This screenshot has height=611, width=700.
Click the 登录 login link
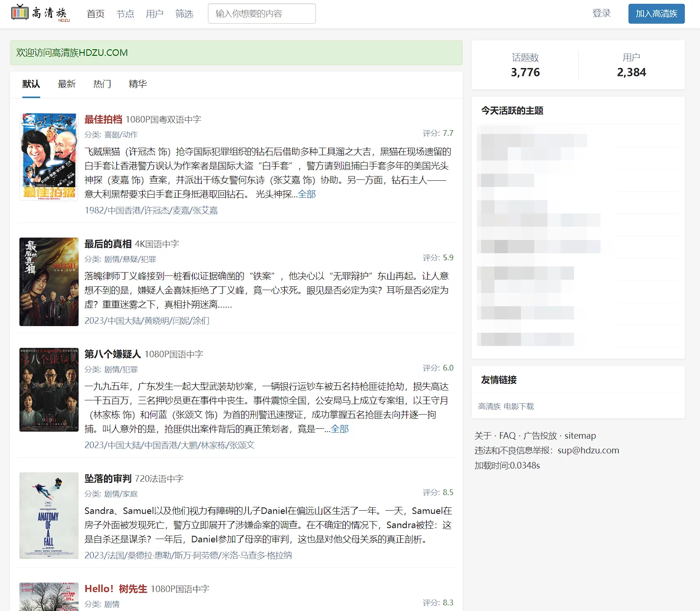pyautogui.click(x=601, y=13)
